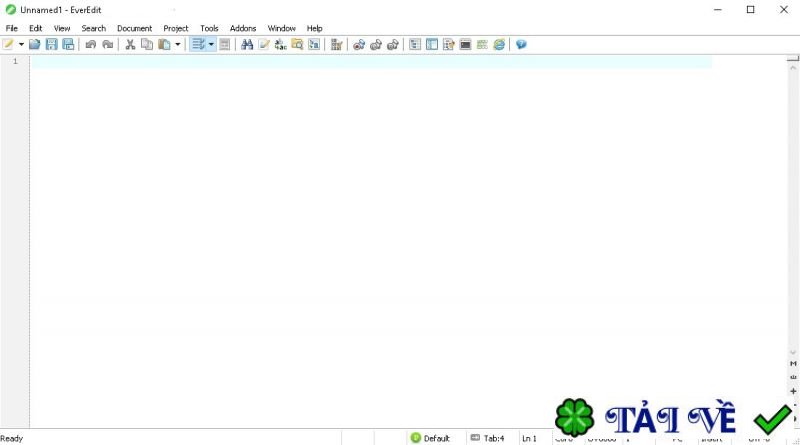Open the dark command window icon
Viewport: 800px width, 445px height.
(465, 44)
